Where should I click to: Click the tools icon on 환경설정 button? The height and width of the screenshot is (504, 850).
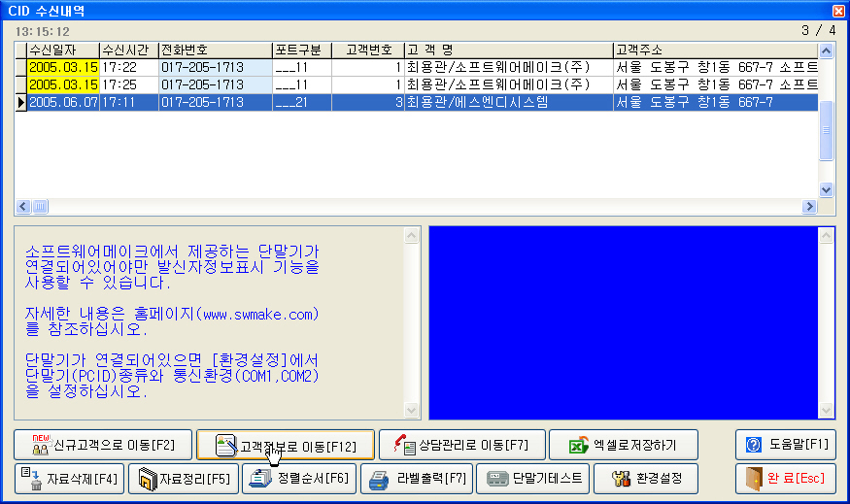pos(621,479)
